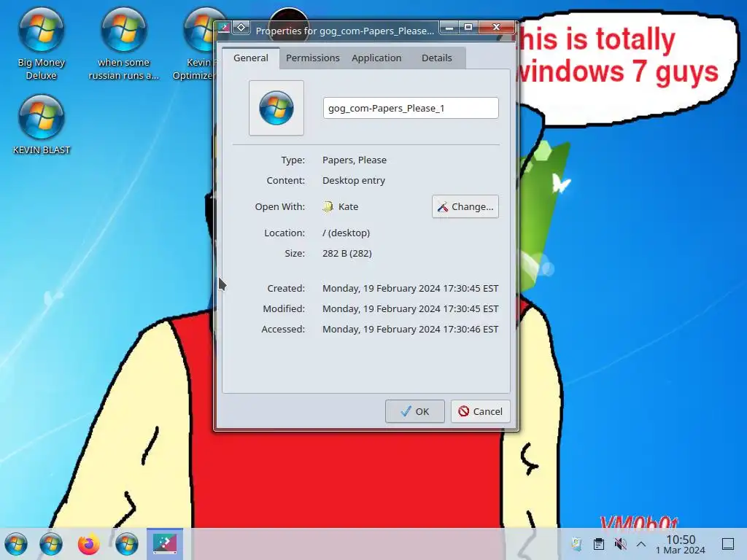Screen dimensions: 747x560
Task: Switch to the Permissions tab
Action: (x=312, y=58)
